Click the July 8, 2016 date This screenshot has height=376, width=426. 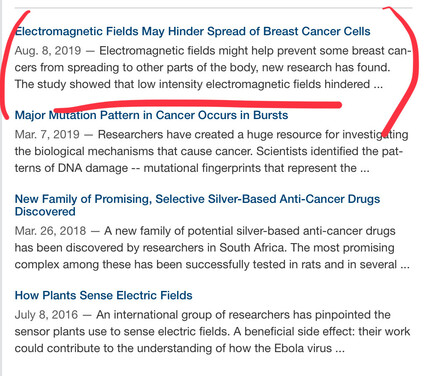(x=46, y=314)
